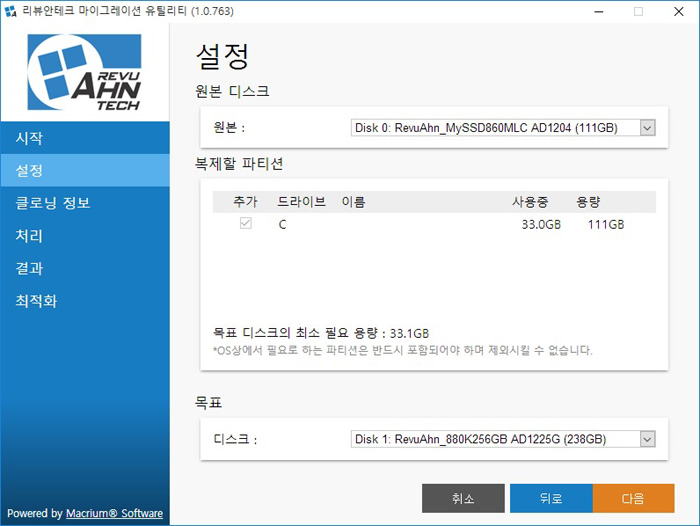Click the app icon in title bar
The width and height of the screenshot is (700, 526).
(11, 11)
